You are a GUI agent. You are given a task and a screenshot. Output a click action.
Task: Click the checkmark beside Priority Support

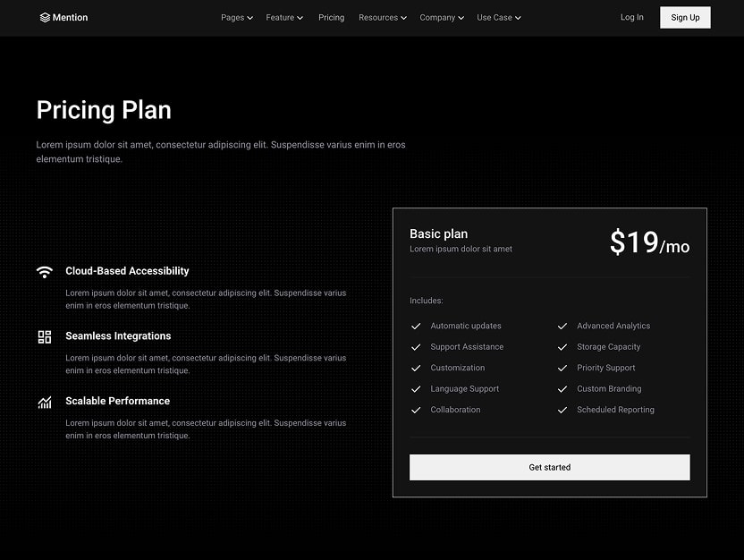(562, 368)
